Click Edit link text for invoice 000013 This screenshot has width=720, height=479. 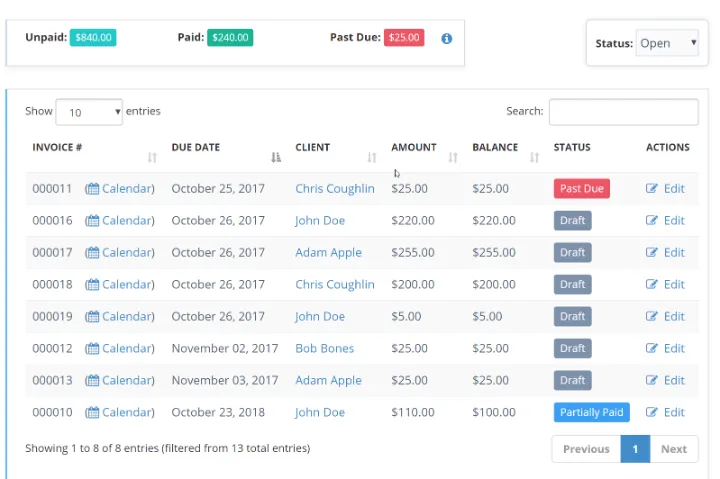click(674, 380)
